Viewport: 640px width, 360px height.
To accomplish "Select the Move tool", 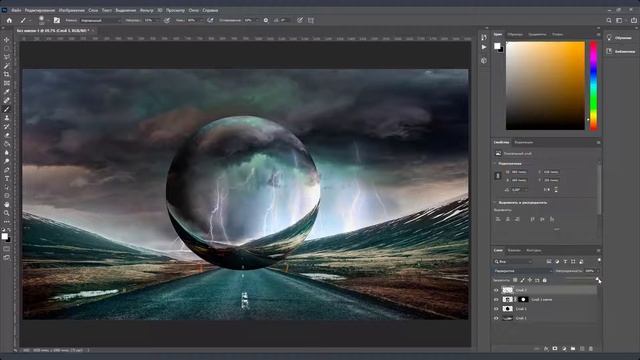I will pos(7,40).
